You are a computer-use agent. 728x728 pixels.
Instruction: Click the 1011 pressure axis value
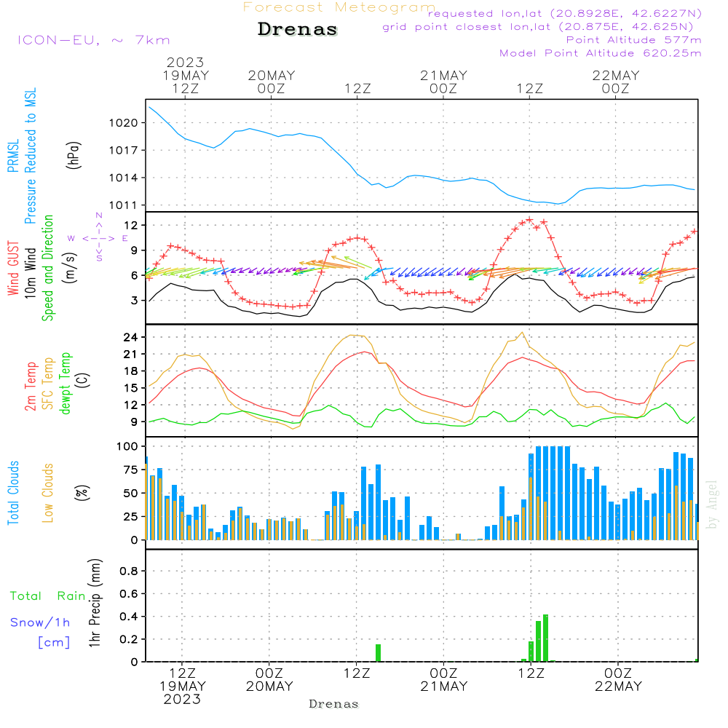pos(124,205)
